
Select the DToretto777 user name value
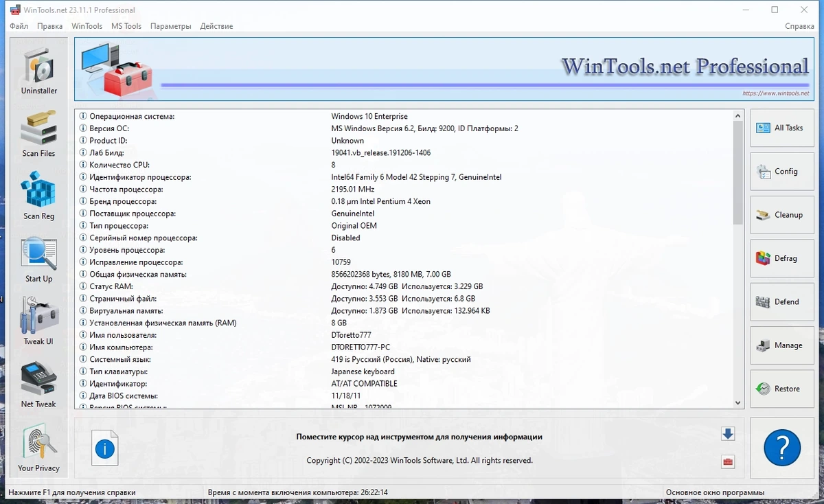(x=351, y=335)
